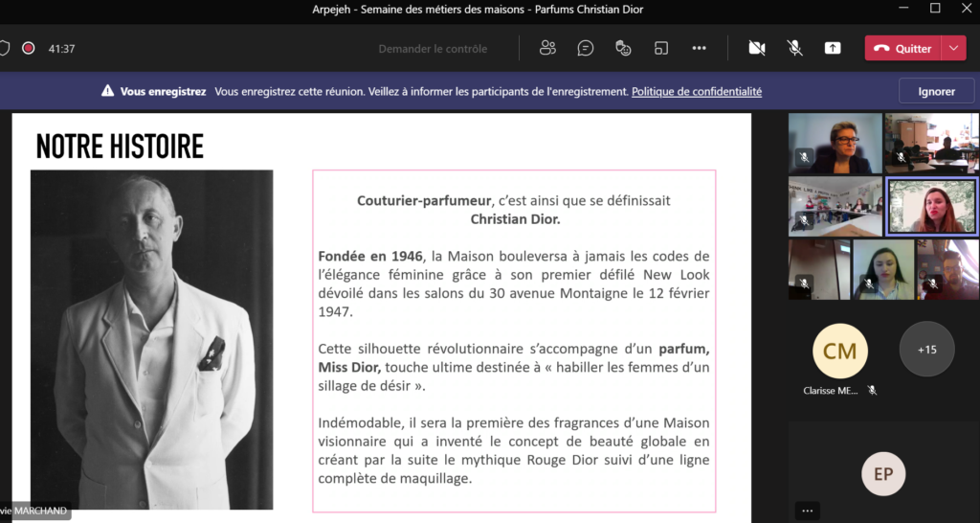The height and width of the screenshot is (523, 980).
Task: Click the Christian Dior portrait photo
Action: click(152, 339)
